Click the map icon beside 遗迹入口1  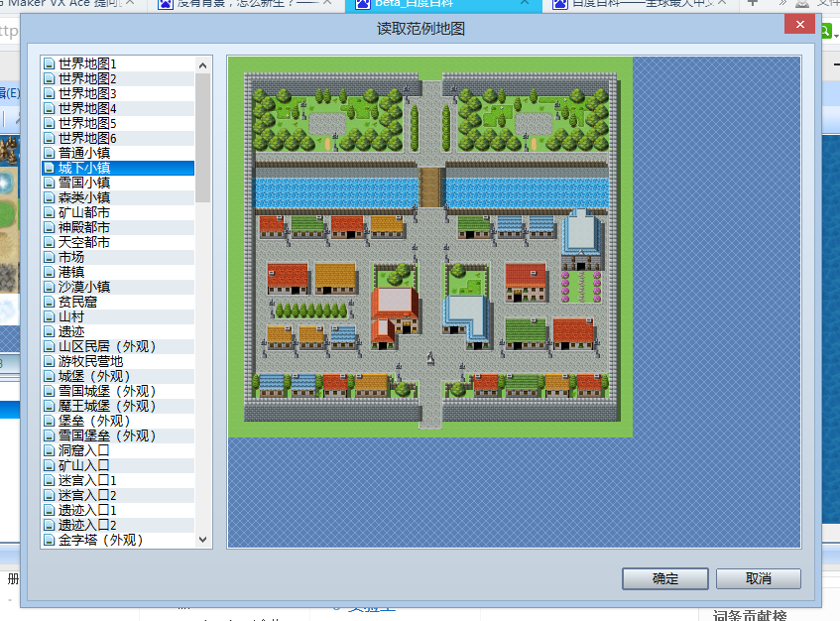[x=50, y=510]
